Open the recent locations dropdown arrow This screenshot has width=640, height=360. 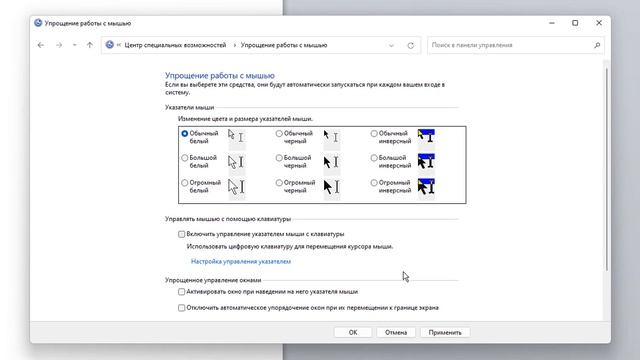pos(75,45)
